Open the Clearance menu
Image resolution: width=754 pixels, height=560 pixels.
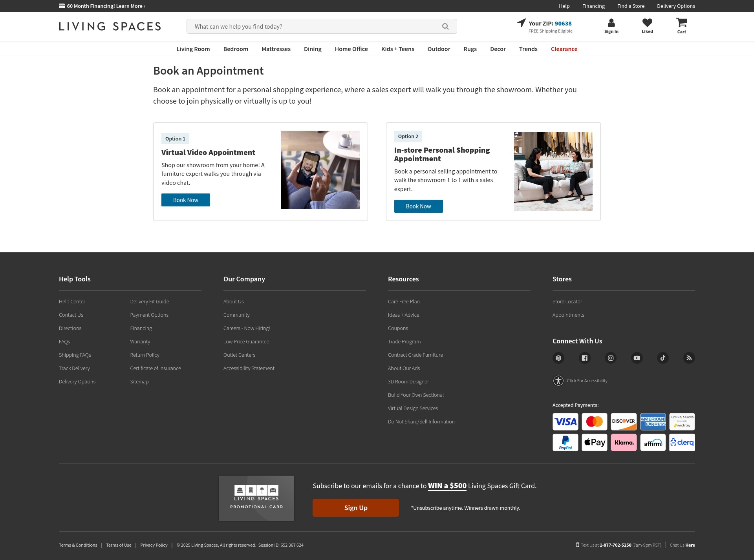[564, 49]
